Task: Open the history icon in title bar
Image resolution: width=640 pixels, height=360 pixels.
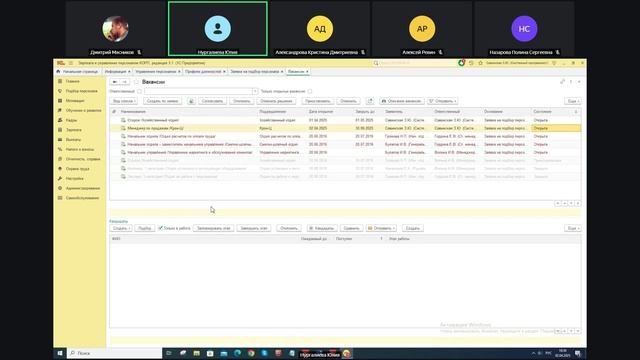Action: [471, 63]
